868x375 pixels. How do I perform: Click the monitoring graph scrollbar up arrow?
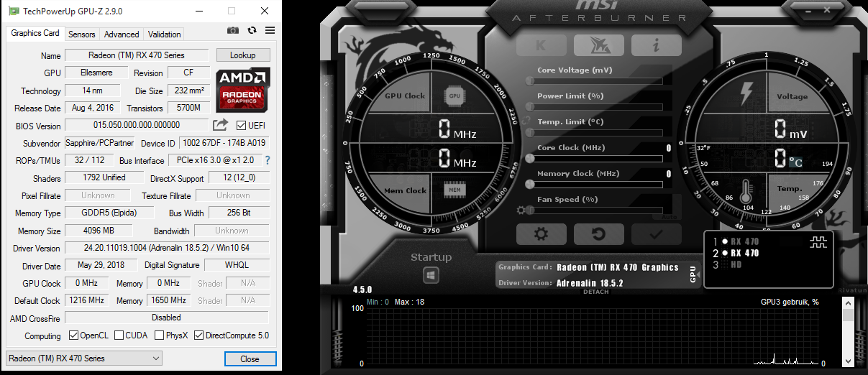[x=848, y=305]
